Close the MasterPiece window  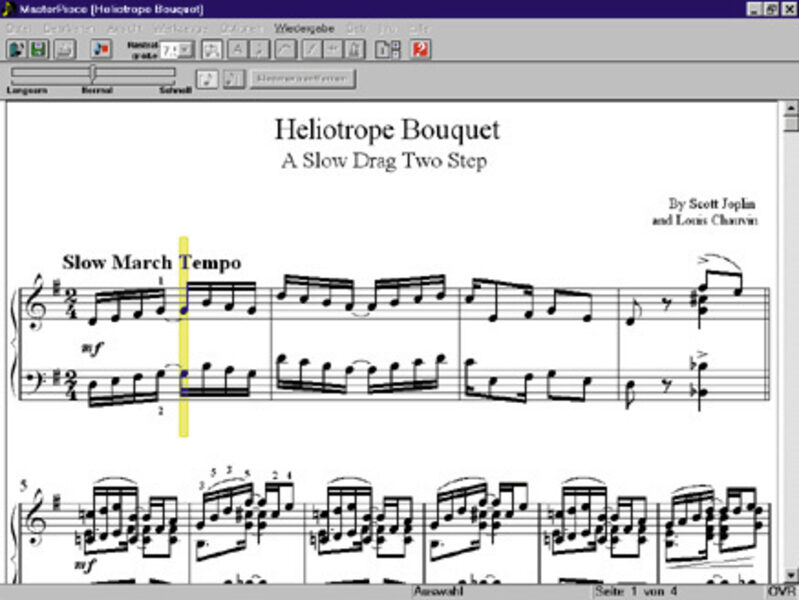pyautogui.click(x=789, y=9)
